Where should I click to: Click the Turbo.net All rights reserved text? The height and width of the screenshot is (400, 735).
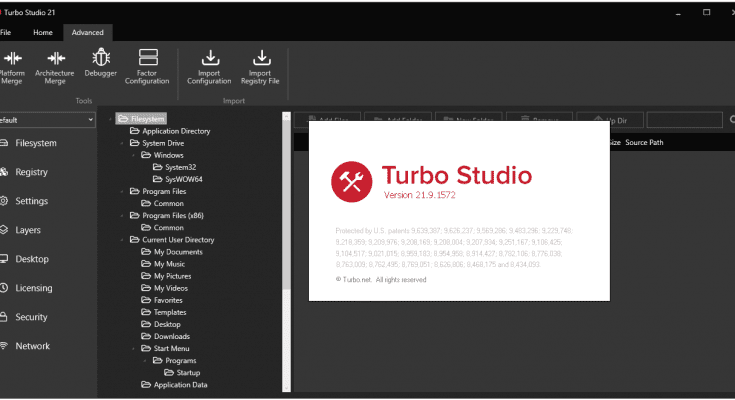381,279
